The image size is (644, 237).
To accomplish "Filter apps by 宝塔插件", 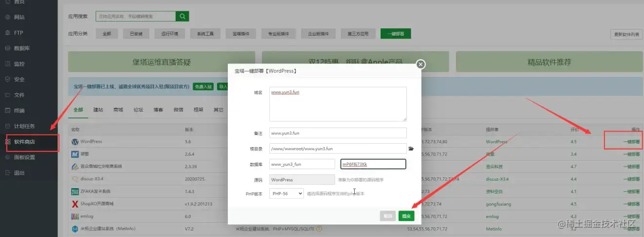I will 241,34.
